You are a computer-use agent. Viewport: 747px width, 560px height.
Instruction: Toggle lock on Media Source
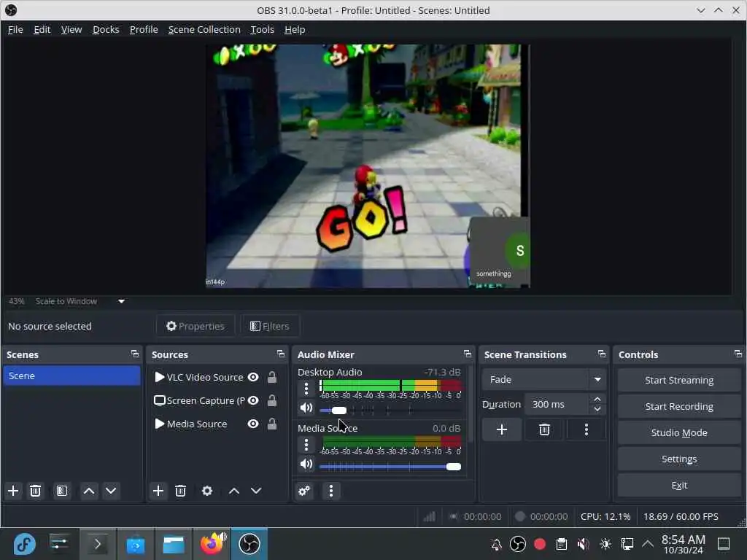(272, 424)
